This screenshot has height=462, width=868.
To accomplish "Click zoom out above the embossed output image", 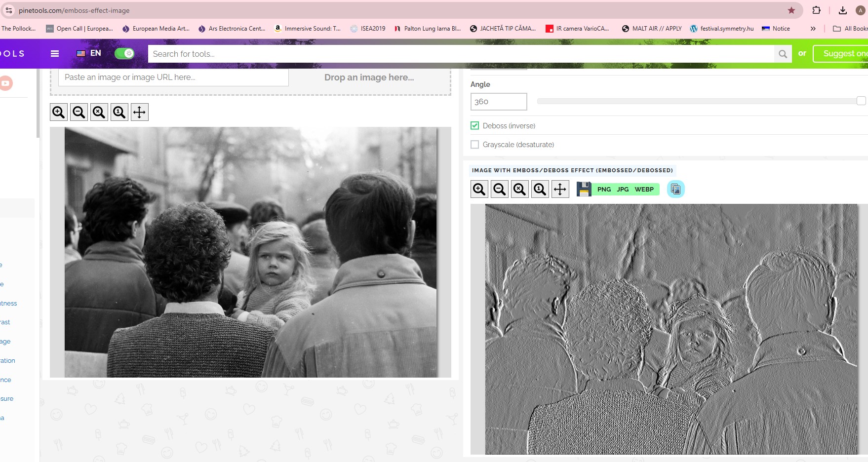I will pyautogui.click(x=500, y=189).
